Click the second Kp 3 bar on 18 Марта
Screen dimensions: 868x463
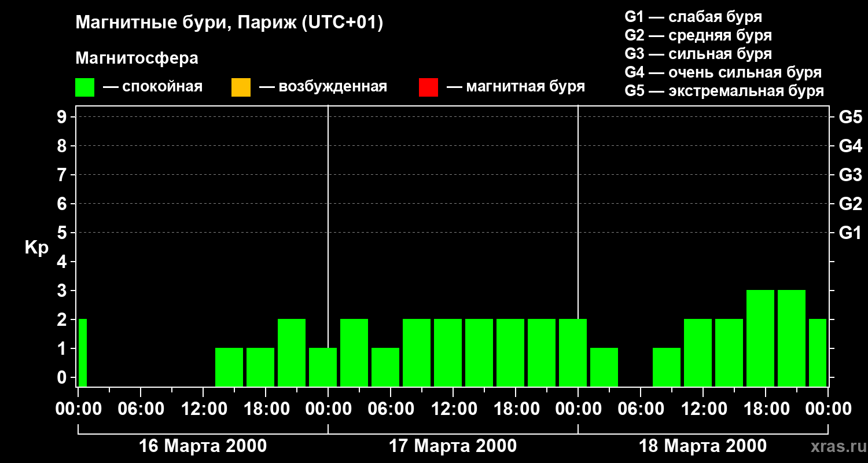click(x=792, y=338)
